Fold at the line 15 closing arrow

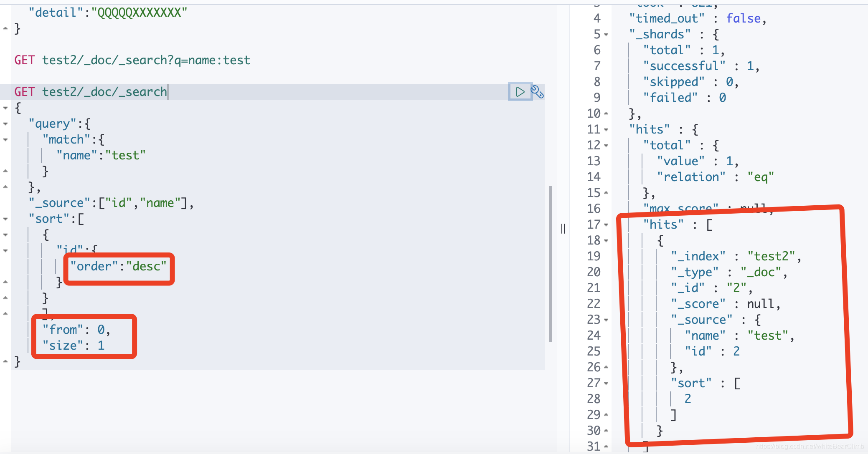(606, 193)
